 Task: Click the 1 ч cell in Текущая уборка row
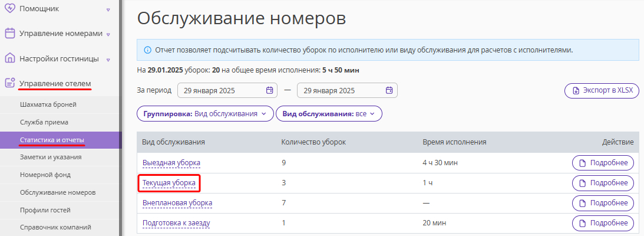coord(428,183)
